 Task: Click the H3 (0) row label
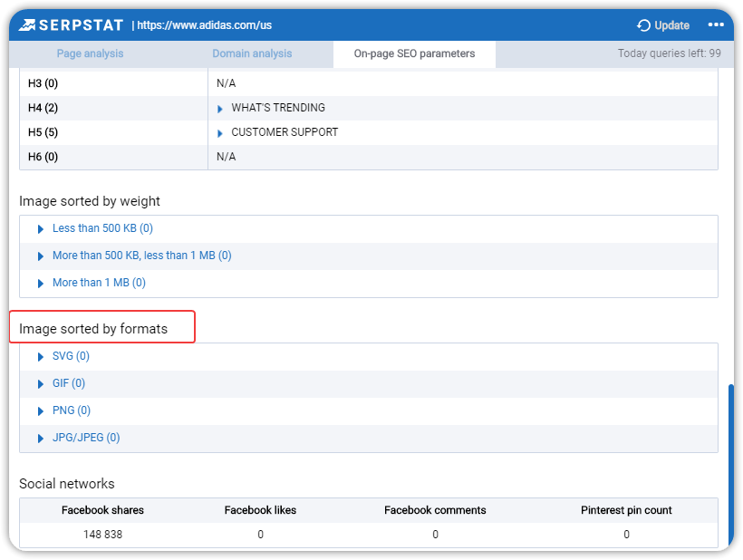coord(43,83)
